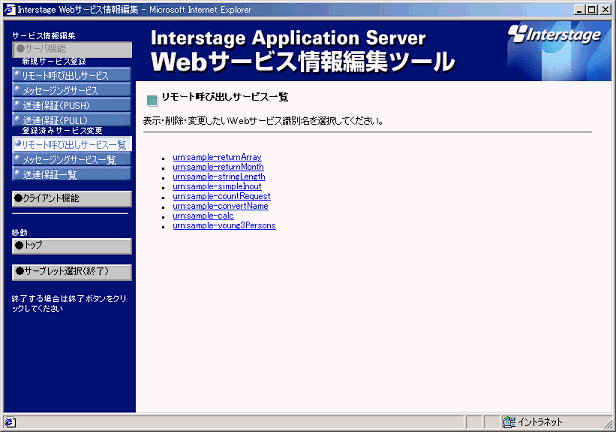Click the クライアント機能 button
The image size is (616, 432).
[72, 199]
